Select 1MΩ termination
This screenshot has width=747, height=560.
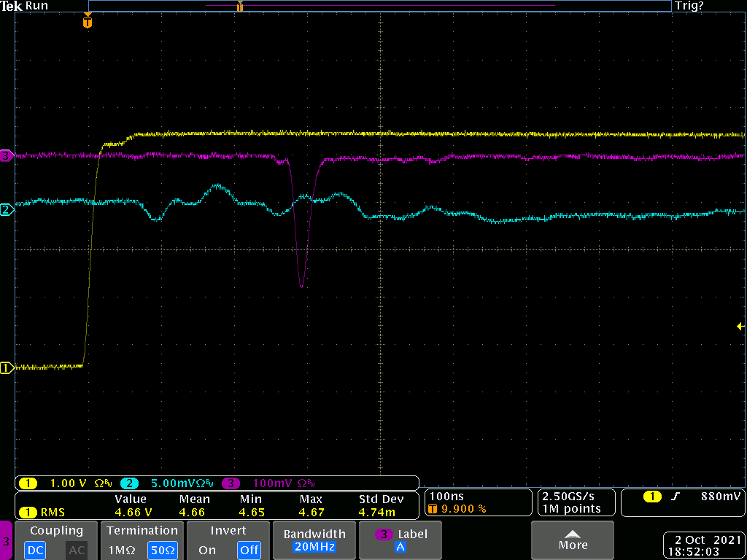click(x=119, y=551)
